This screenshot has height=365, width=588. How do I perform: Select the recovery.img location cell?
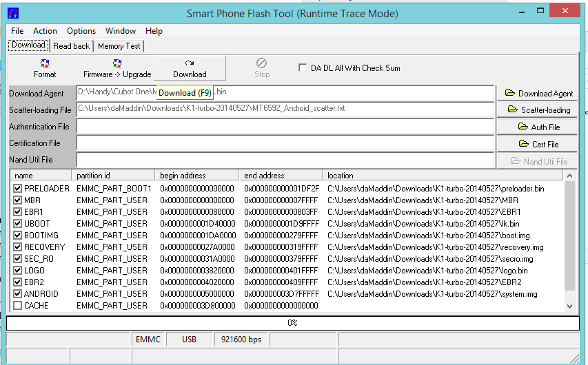pyautogui.click(x=436, y=247)
